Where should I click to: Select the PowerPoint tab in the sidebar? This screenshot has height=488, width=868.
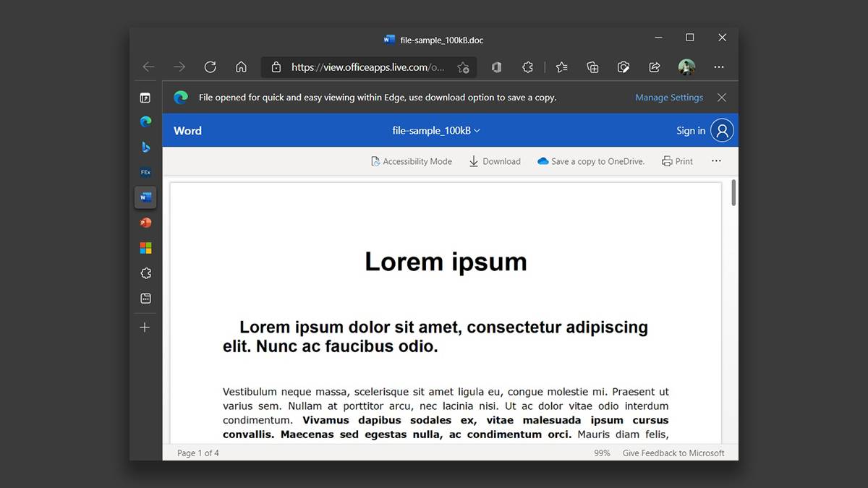pyautogui.click(x=145, y=223)
